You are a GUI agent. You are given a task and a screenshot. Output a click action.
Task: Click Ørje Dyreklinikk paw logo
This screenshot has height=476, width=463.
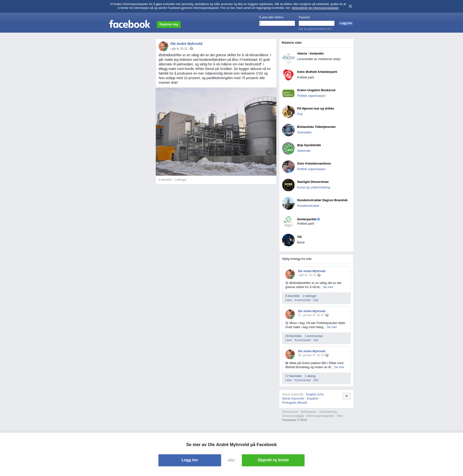coord(288,148)
